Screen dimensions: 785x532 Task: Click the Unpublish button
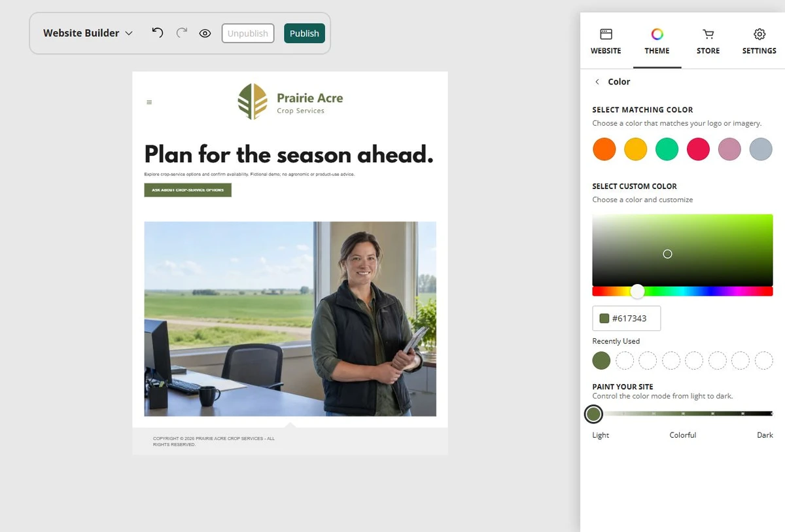pyautogui.click(x=248, y=33)
